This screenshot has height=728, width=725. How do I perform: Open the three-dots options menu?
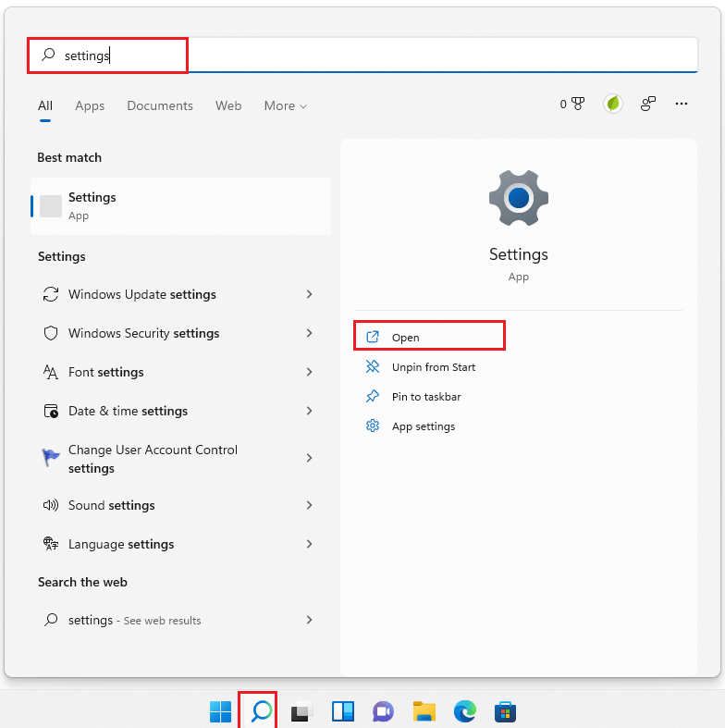tap(682, 104)
